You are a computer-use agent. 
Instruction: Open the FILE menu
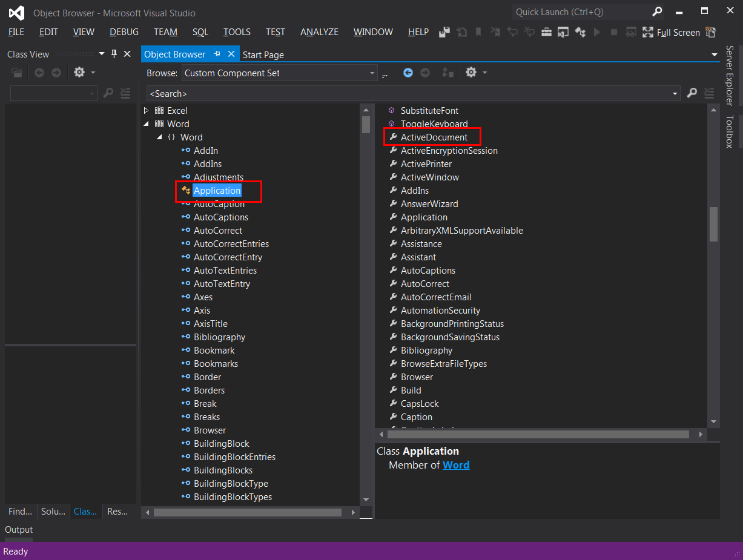[16, 32]
